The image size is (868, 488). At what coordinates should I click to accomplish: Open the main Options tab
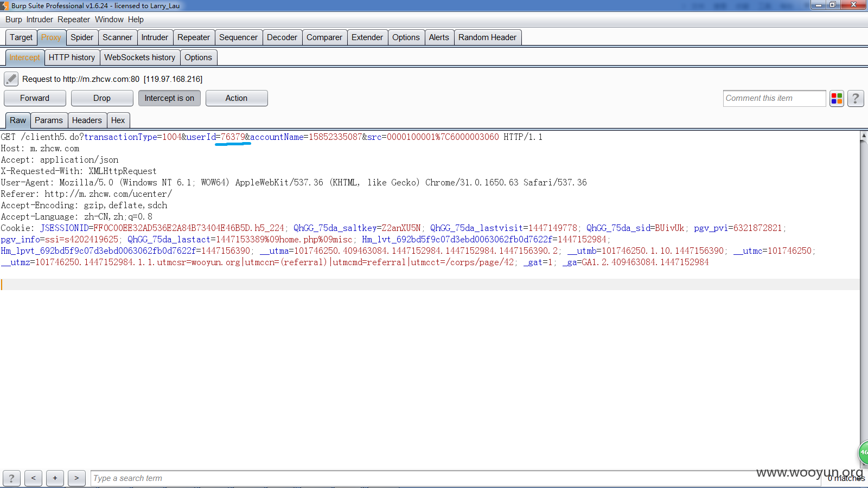[406, 37]
